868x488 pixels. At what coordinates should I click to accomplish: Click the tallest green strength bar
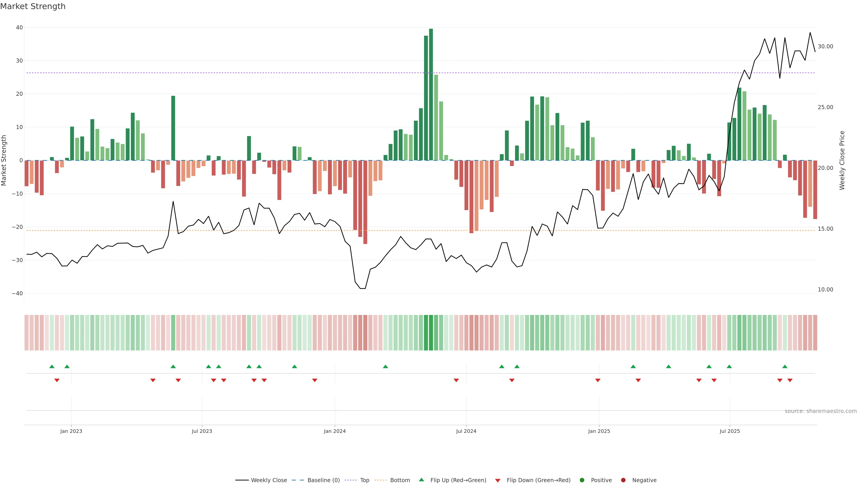coord(431,94)
